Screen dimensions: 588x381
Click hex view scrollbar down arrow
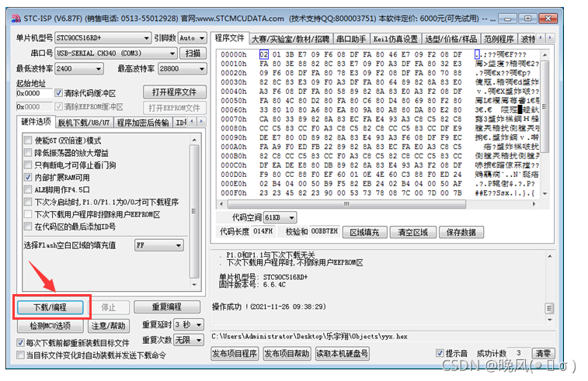pos(545,194)
